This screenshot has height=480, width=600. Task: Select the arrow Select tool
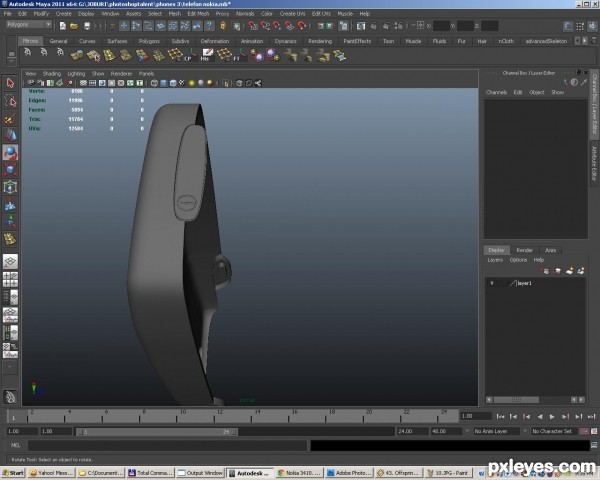click(10, 83)
